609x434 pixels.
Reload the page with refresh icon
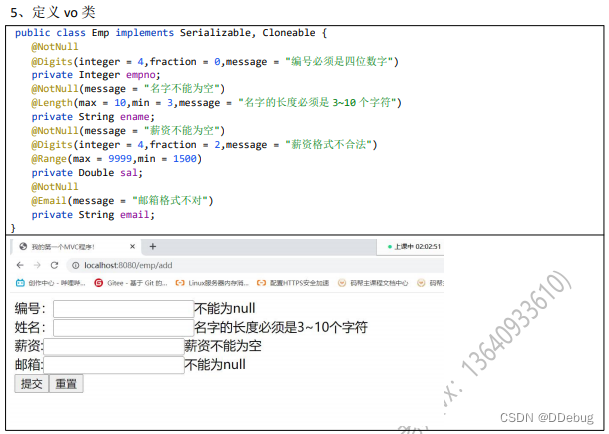54,265
